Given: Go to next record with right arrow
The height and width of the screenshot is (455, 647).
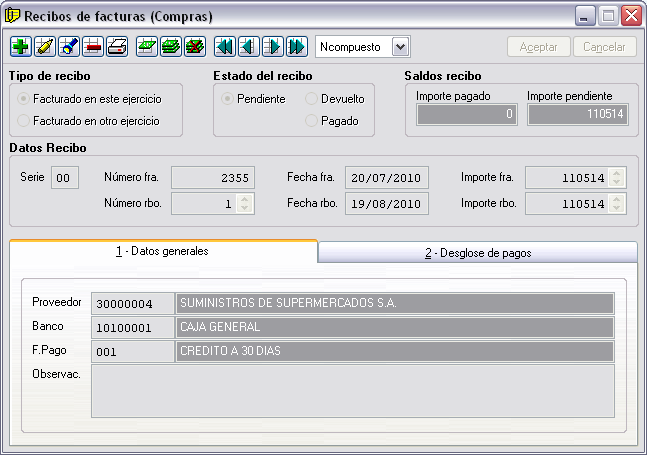Looking at the screenshot, I should point(273,47).
